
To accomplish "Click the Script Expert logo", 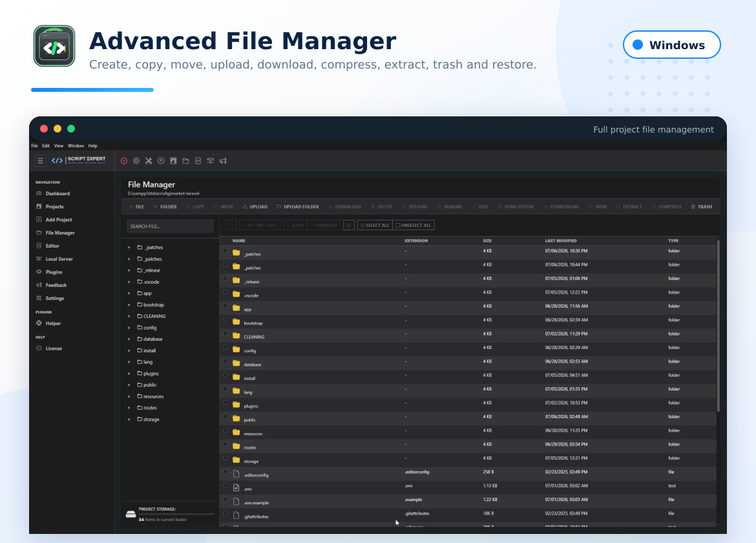I will coord(79,160).
